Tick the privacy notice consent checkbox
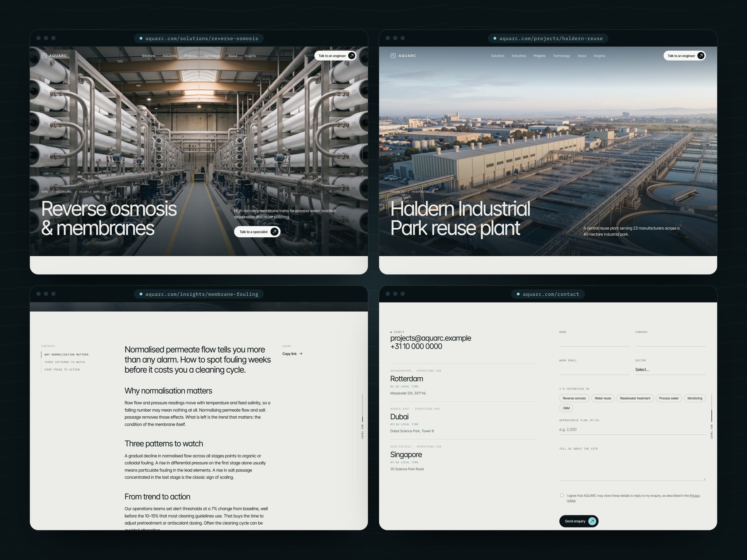747x560 pixels. click(x=562, y=495)
